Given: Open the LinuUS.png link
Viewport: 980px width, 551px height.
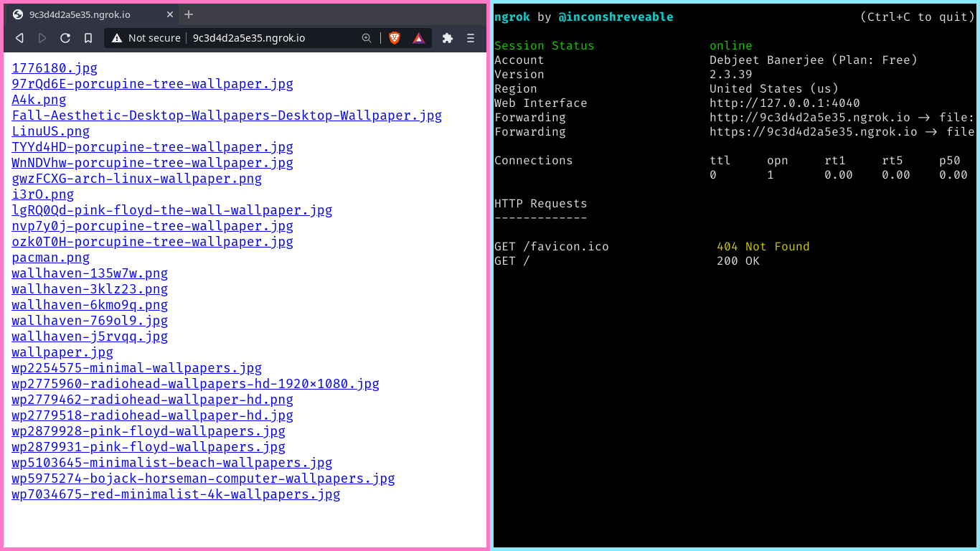Looking at the screenshot, I should [x=50, y=131].
